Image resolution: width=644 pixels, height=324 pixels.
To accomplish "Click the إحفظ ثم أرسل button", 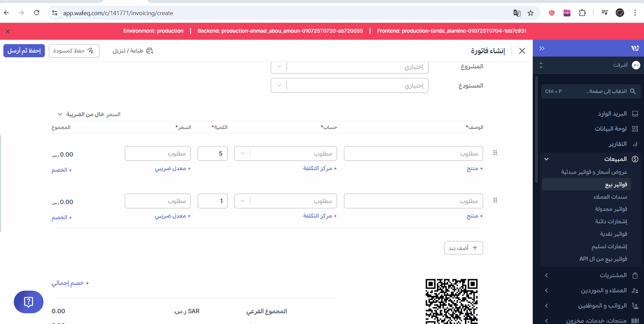I will 24,51.
